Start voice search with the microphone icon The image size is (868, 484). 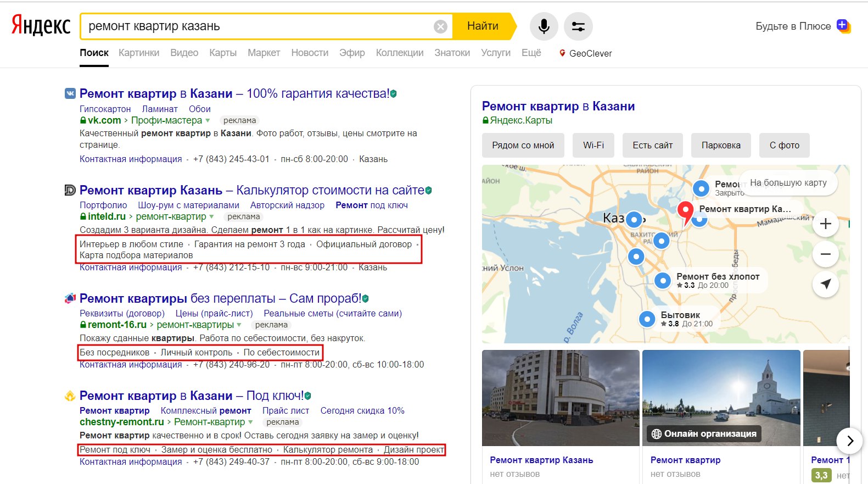(x=544, y=26)
